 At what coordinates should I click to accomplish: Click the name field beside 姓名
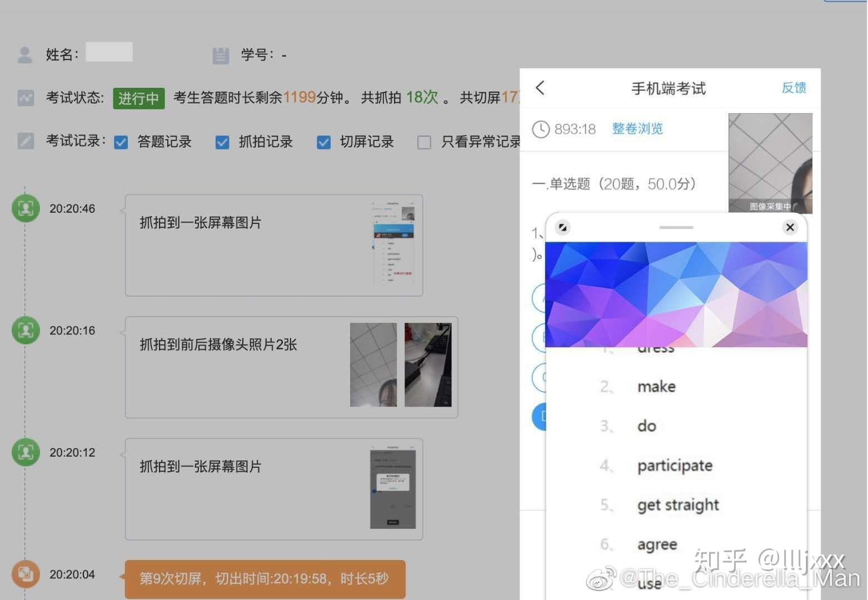click(x=109, y=52)
